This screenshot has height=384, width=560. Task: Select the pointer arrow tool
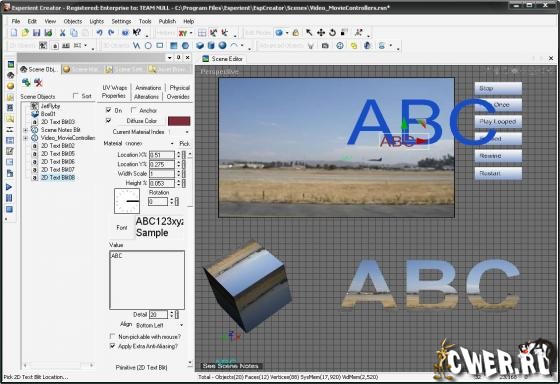pyautogui.click(x=309, y=33)
